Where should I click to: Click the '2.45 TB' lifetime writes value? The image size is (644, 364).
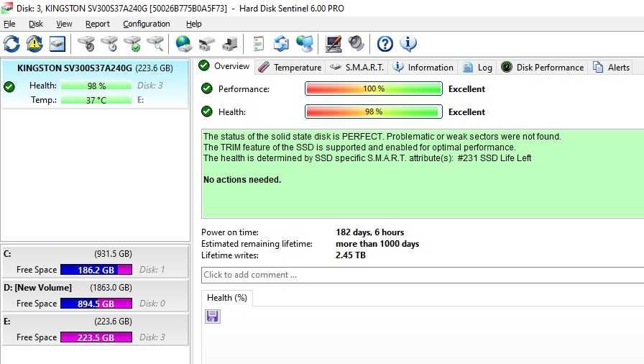350,255
